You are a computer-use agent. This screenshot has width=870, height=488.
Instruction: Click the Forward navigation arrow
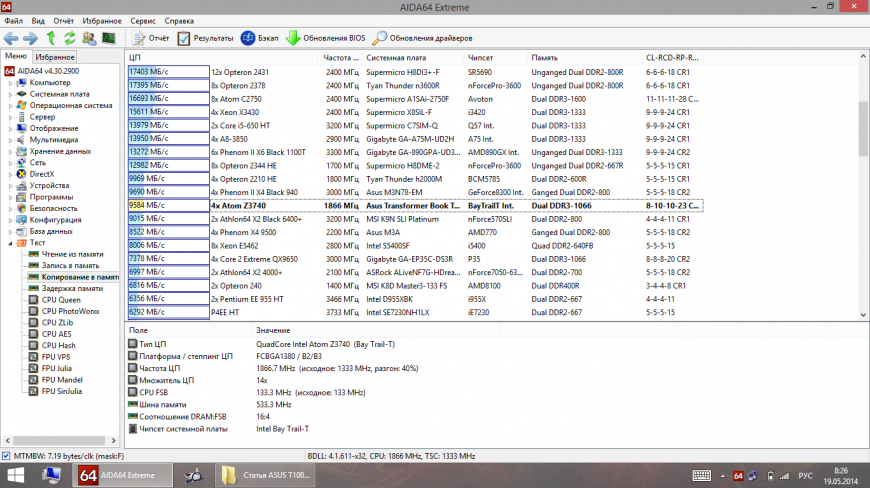pyautogui.click(x=30, y=38)
